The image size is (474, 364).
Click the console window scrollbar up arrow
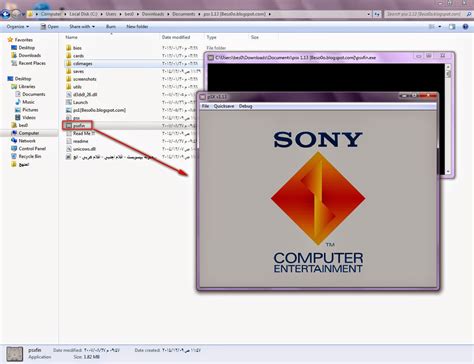pos(448,67)
